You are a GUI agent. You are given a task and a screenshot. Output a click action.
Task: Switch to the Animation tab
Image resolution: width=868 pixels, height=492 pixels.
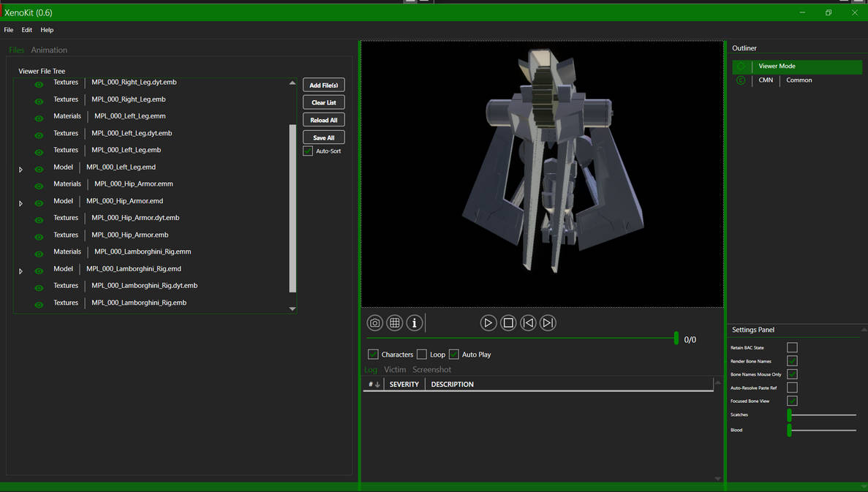coord(49,50)
